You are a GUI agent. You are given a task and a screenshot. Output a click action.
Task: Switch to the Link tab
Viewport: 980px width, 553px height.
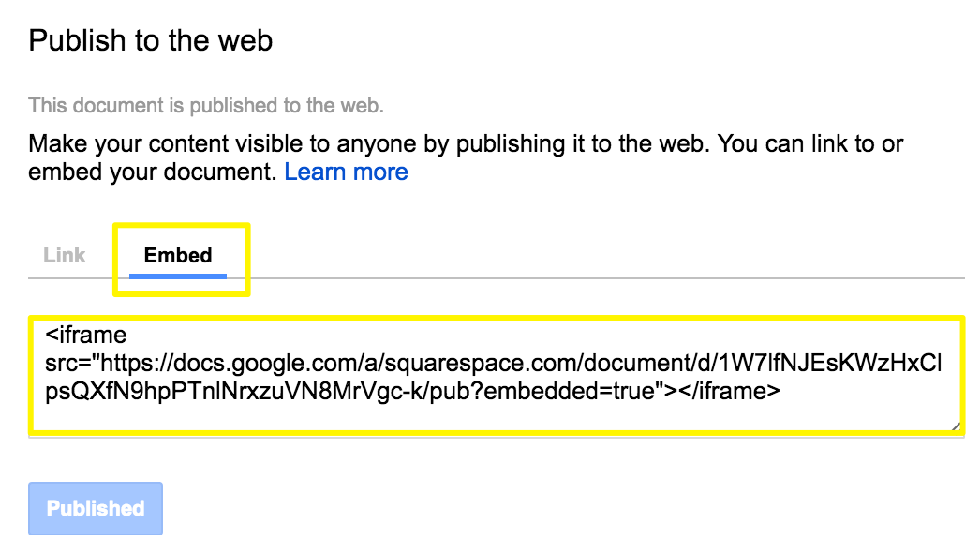tap(65, 255)
